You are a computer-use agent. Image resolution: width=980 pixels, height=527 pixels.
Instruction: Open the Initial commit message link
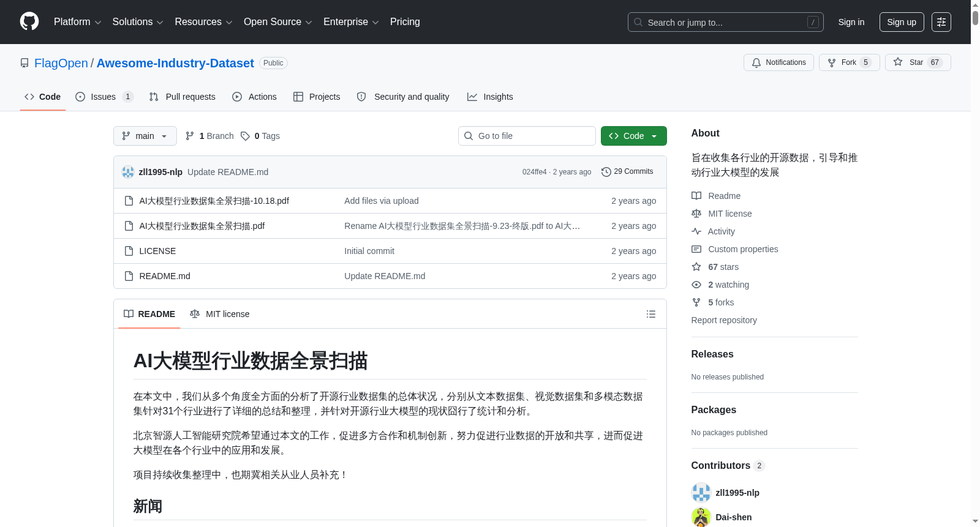coord(369,251)
